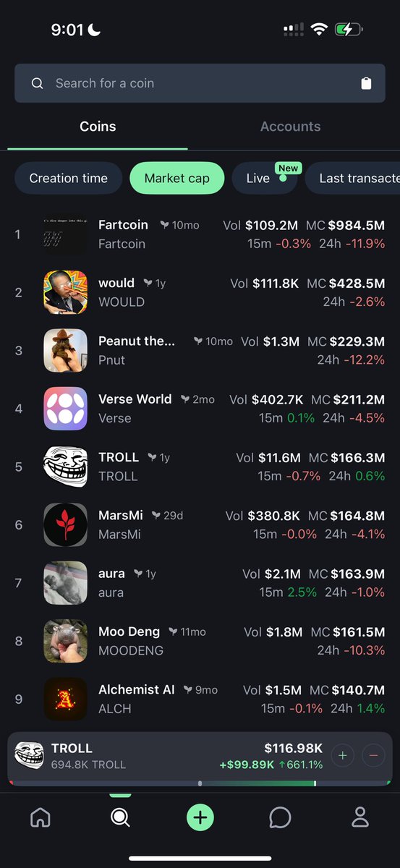Open the Fartcoin coin row

coord(200,234)
